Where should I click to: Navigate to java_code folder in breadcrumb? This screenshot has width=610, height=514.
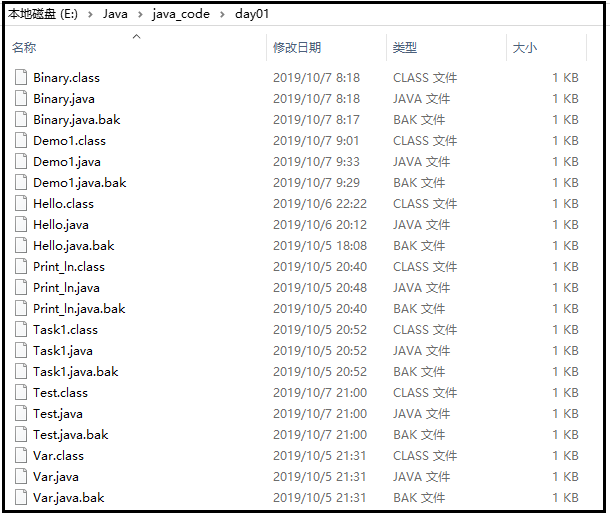(x=181, y=14)
